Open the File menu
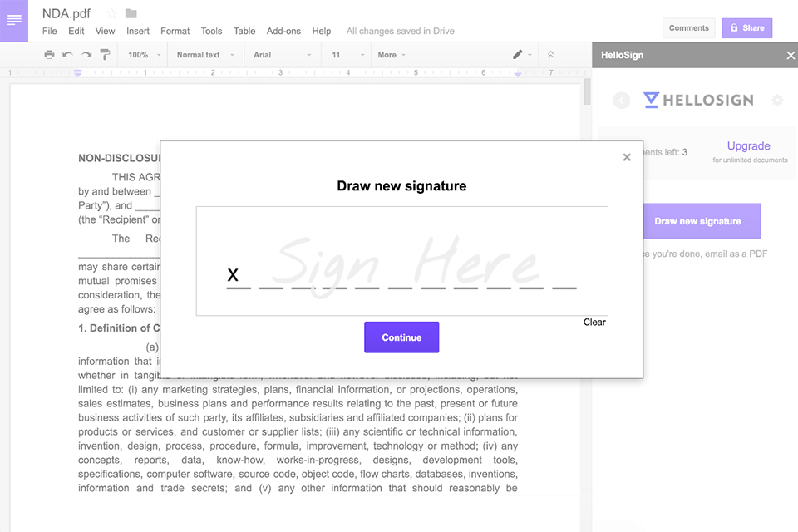798x532 pixels. [49, 31]
